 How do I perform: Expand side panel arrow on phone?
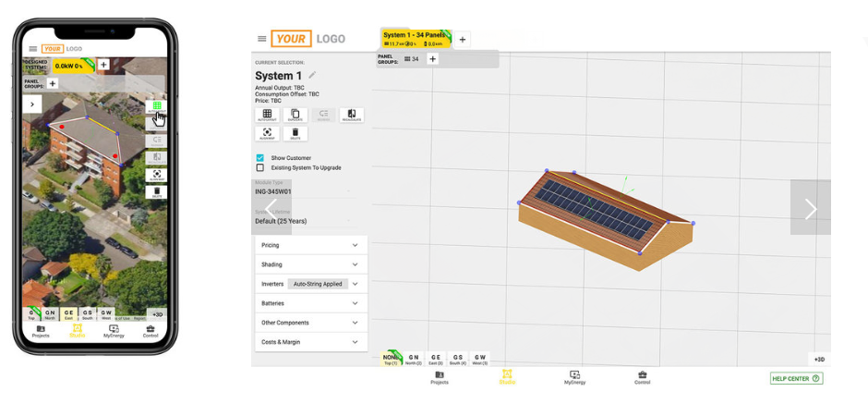[32, 104]
